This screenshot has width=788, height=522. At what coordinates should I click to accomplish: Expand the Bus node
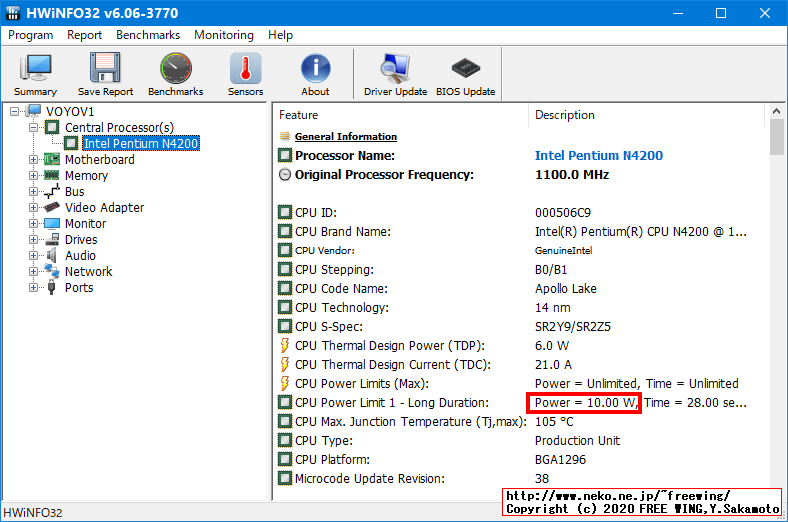point(33,191)
